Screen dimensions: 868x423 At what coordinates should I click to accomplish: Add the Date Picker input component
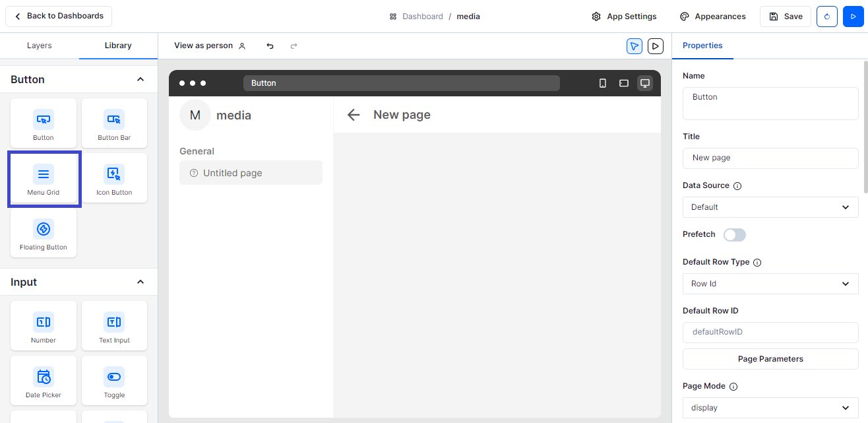pyautogui.click(x=44, y=381)
